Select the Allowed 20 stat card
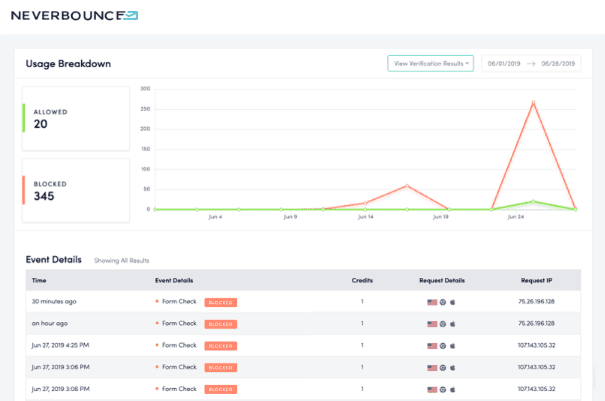This screenshot has width=605, height=401. pos(78,118)
